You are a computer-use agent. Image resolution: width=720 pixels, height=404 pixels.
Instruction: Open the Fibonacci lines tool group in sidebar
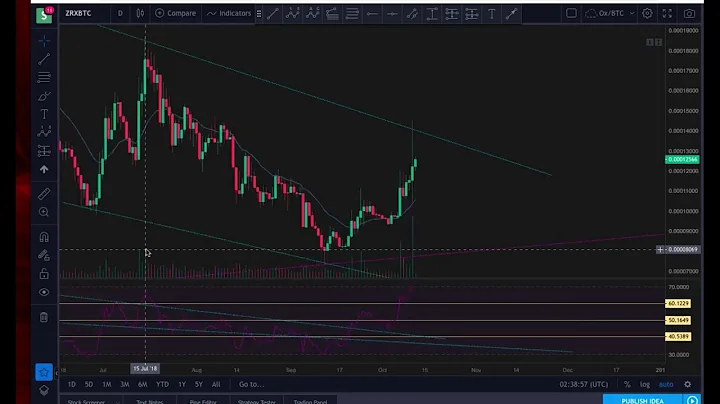tap(44, 77)
